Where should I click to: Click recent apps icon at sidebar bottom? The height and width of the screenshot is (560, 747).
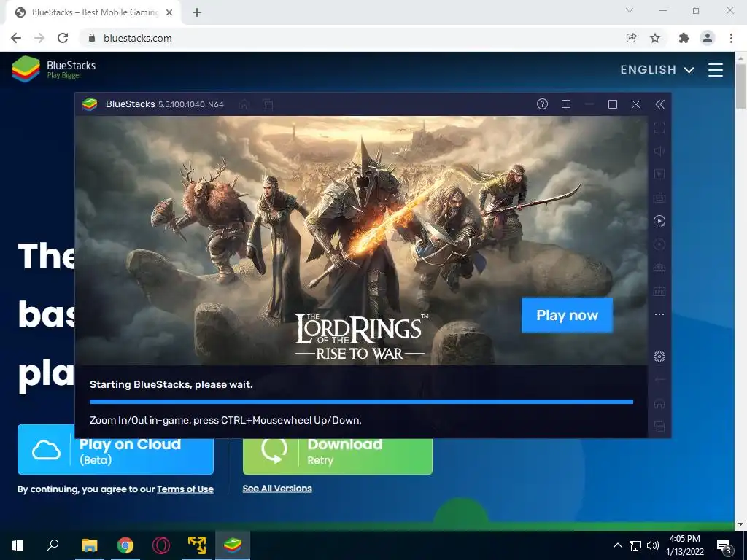pos(659,427)
